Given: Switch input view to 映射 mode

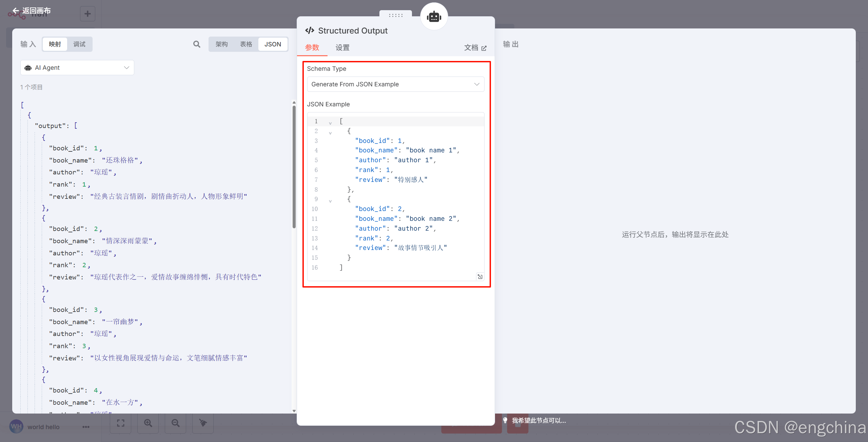Looking at the screenshot, I should click(x=55, y=44).
